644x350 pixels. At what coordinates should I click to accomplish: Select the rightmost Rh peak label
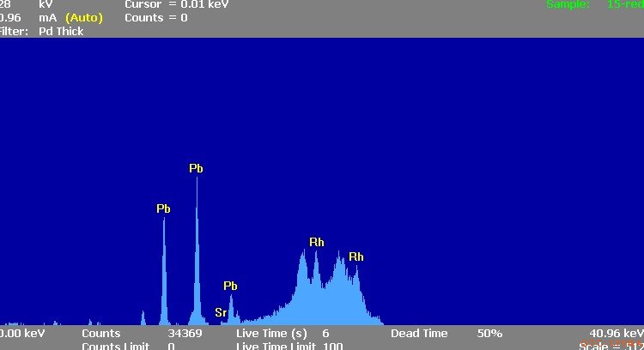click(x=356, y=256)
